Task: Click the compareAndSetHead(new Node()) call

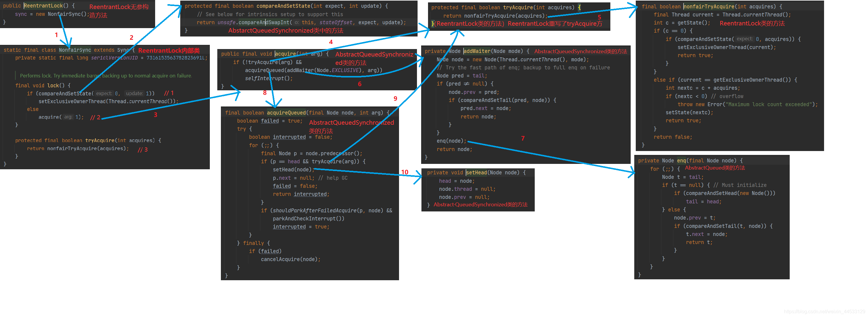Action: 730,193
